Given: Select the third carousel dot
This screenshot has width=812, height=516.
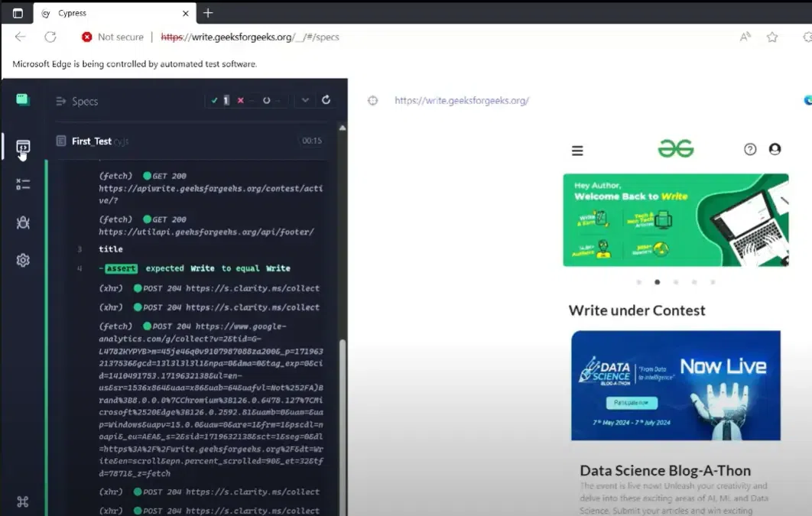Looking at the screenshot, I should (x=676, y=282).
